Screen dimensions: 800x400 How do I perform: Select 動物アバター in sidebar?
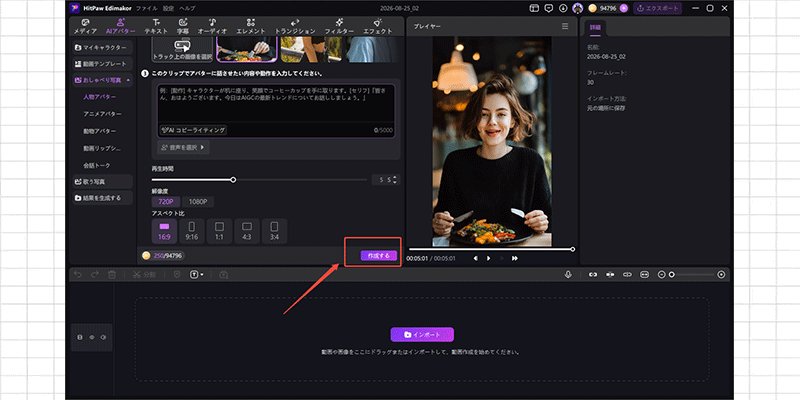pyautogui.click(x=99, y=131)
